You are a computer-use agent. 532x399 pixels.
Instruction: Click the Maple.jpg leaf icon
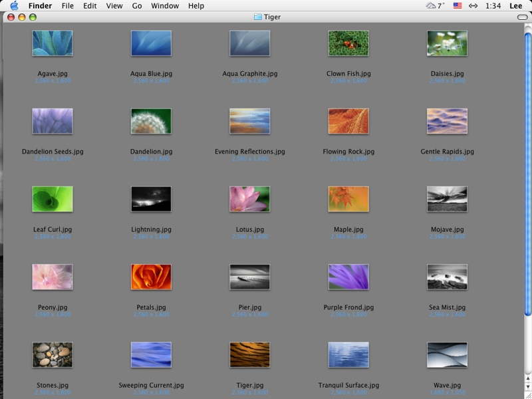tap(348, 199)
